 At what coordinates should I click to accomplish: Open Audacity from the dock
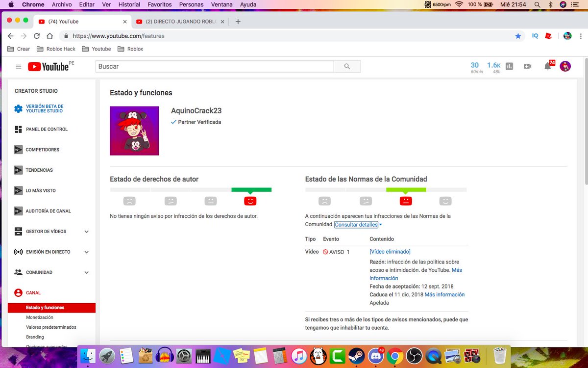click(165, 356)
